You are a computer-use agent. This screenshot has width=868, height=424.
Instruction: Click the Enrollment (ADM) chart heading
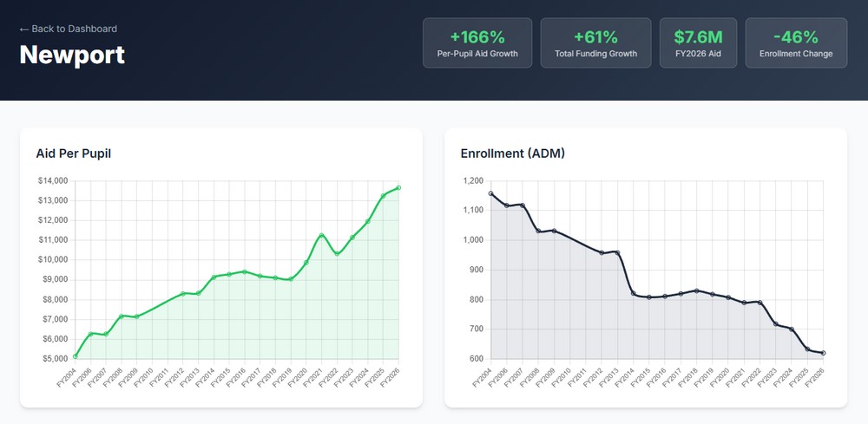[x=512, y=153]
